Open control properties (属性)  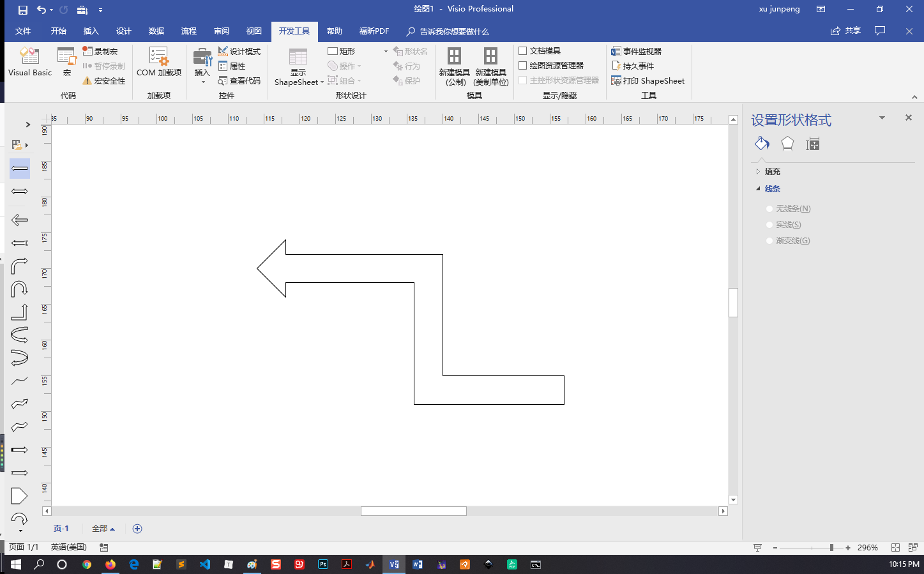pos(232,66)
